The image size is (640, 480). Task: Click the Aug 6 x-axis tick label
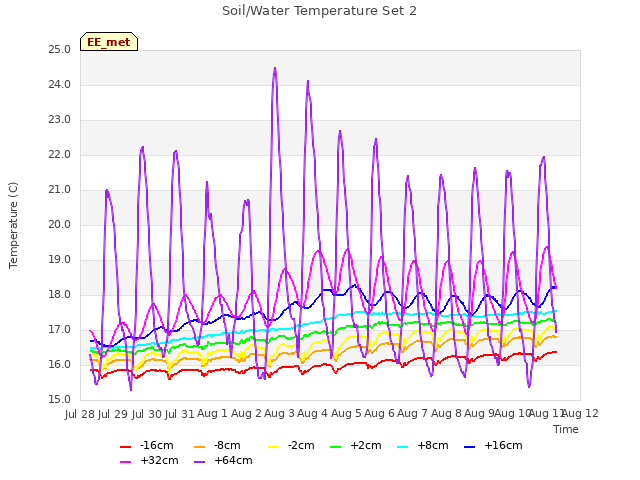(x=379, y=413)
